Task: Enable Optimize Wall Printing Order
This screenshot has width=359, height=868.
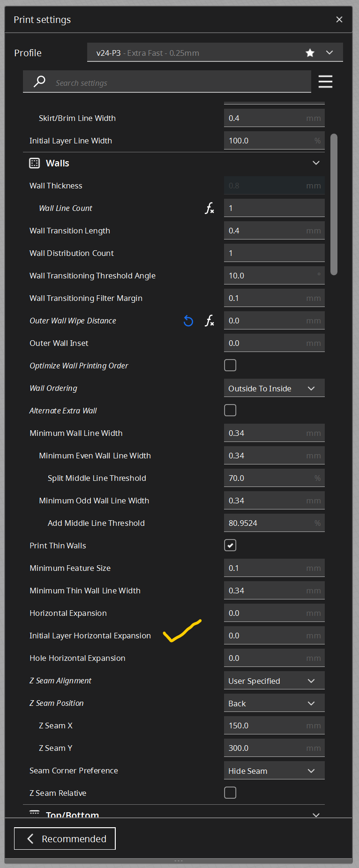Action: click(230, 365)
